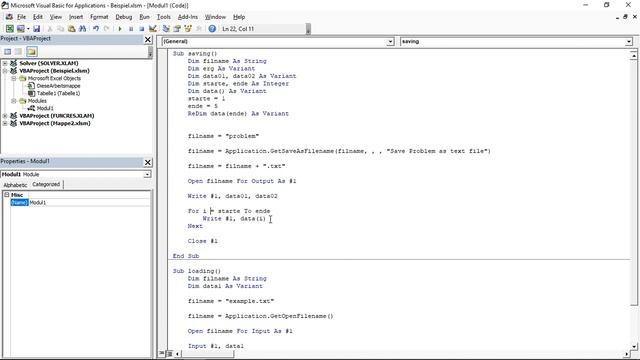Collapse the VBAProject (Beispiel.xlsm) node
This screenshot has width=640, height=360.
coord(5,71)
